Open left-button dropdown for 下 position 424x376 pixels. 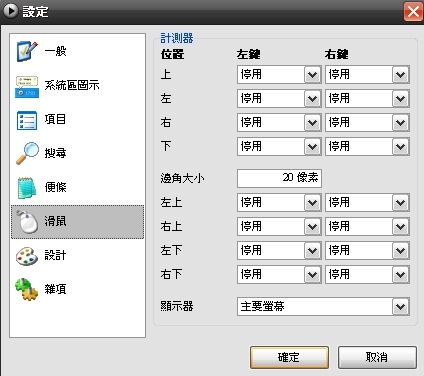[279, 146]
